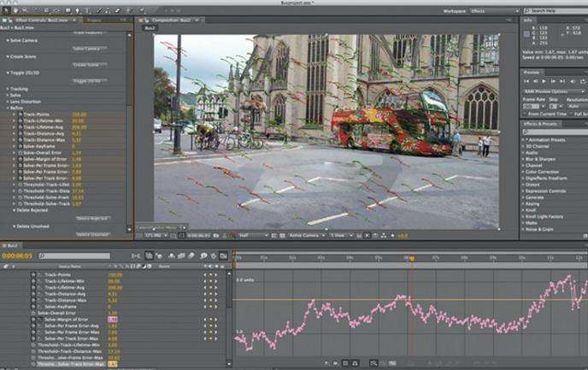Click the Search Help input field
The width and height of the screenshot is (588, 370).
(x=556, y=11)
